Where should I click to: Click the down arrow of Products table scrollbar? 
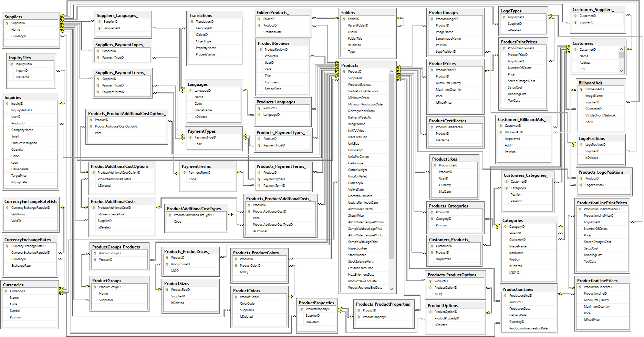pos(392,289)
